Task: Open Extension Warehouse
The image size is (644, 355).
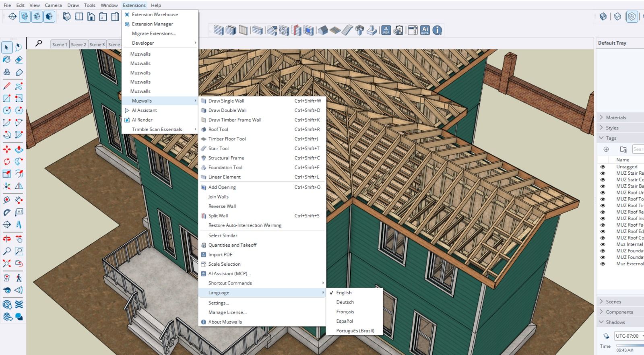Action: [x=160, y=14]
